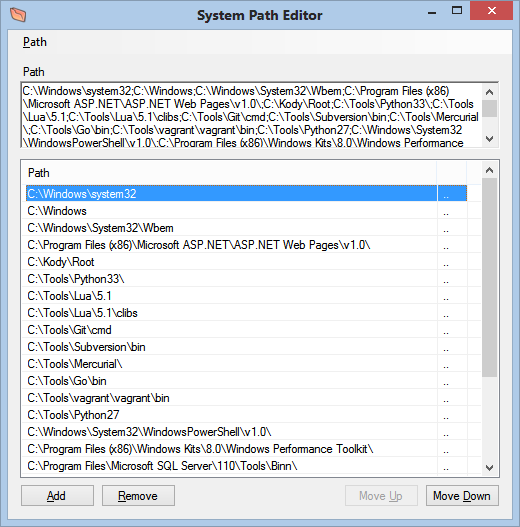This screenshot has height=527, width=520.
Task: Maximize the System Path Editor window
Action: tap(456, 11)
